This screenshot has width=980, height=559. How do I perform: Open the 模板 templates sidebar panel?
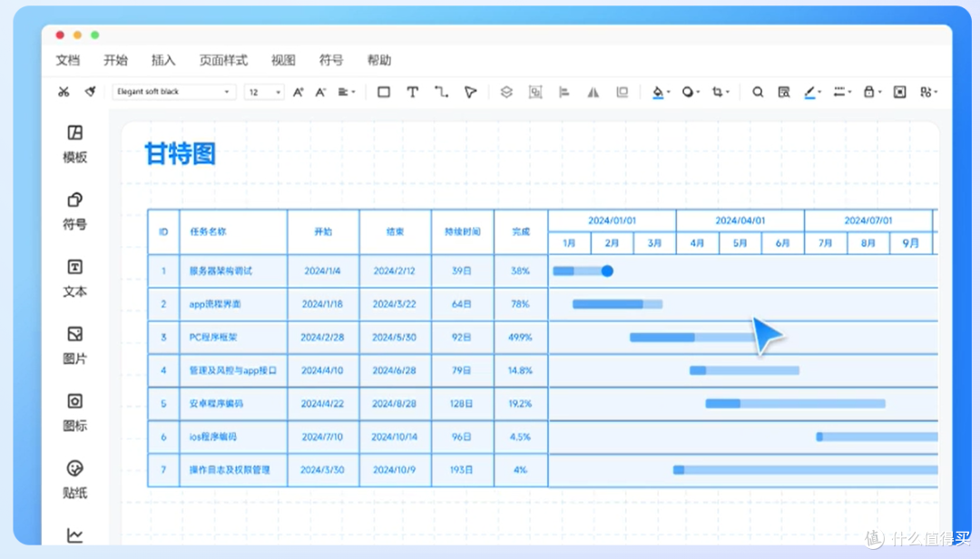pos(75,143)
